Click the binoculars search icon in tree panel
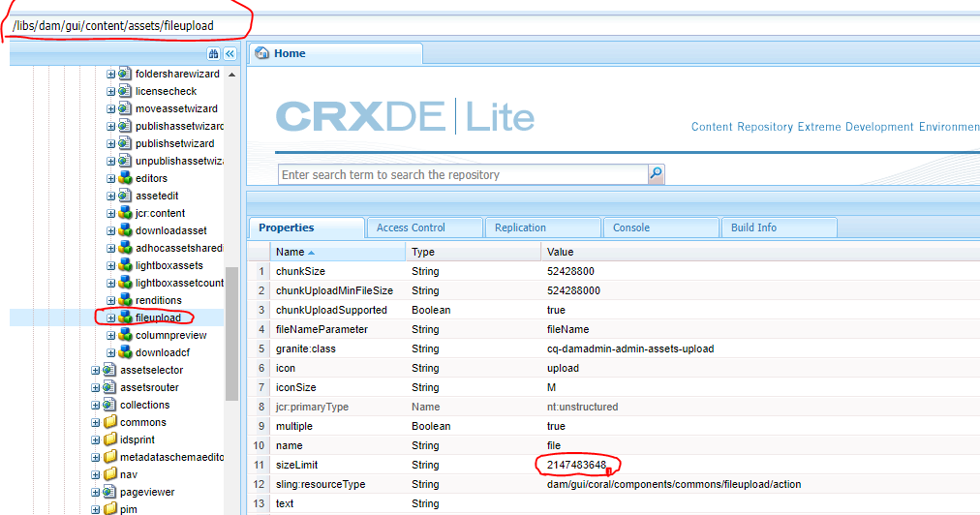Viewport: 980px width, 515px height. tap(213, 54)
